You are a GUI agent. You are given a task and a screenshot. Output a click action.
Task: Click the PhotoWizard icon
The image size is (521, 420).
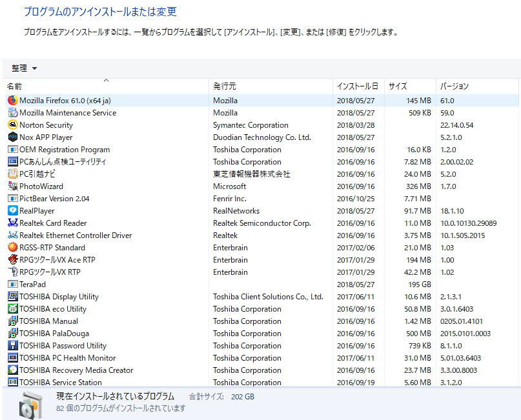12,186
